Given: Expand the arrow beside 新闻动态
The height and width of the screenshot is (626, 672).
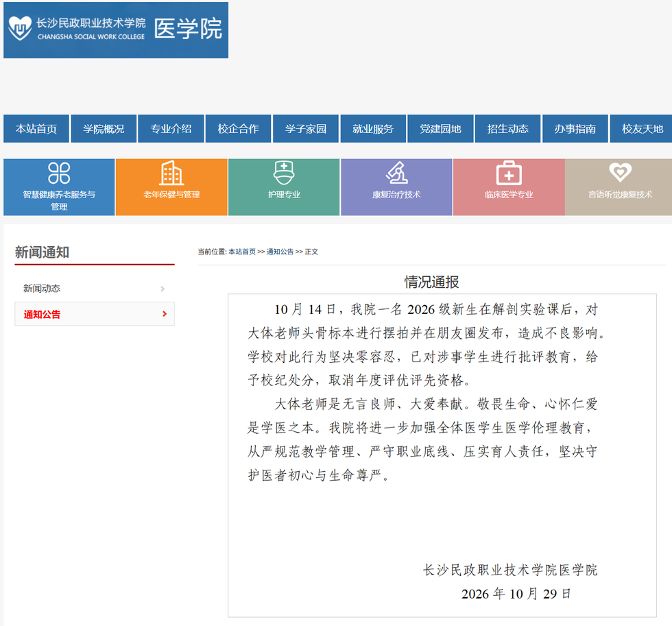Looking at the screenshot, I should click(163, 289).
